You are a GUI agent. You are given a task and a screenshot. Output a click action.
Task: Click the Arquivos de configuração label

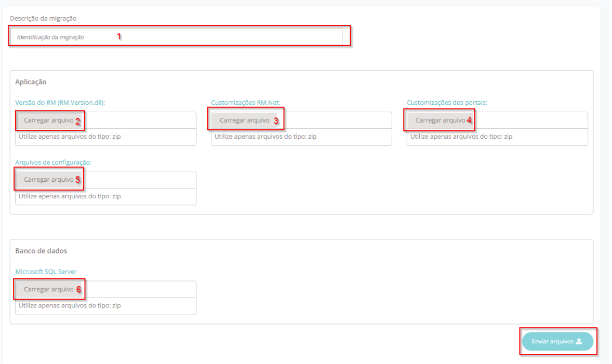point(54,163)
